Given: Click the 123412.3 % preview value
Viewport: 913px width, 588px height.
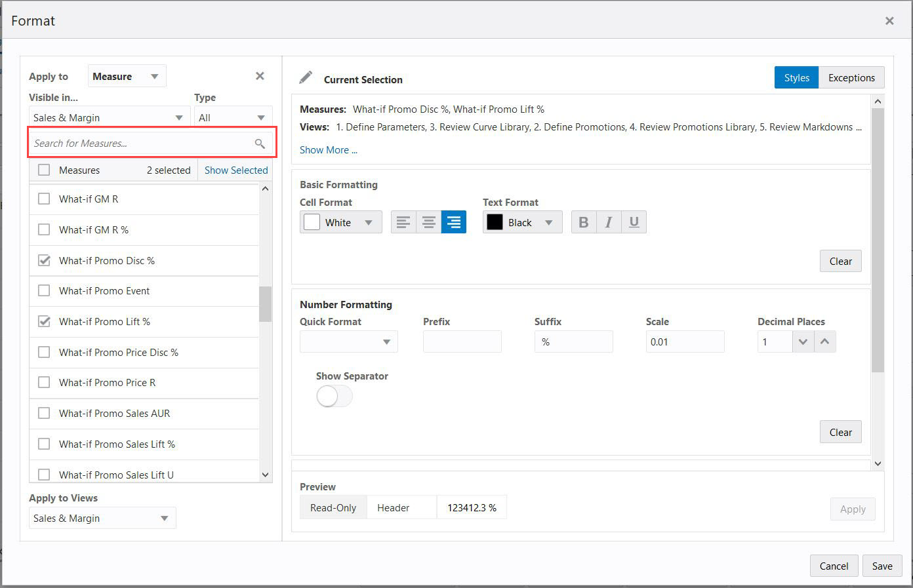Looking at the screenshot, I should [472, 507].
